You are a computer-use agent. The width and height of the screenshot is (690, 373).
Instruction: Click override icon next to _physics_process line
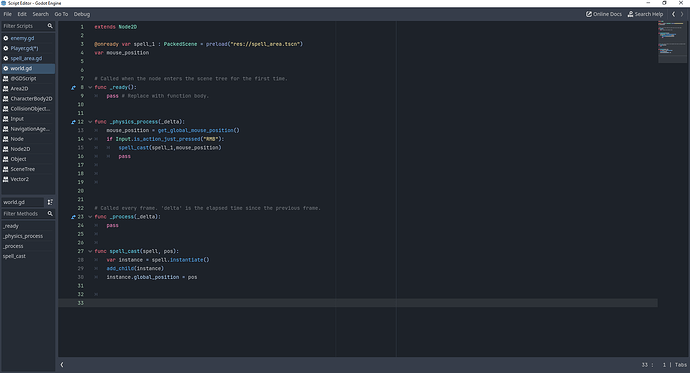pos(73,122)
